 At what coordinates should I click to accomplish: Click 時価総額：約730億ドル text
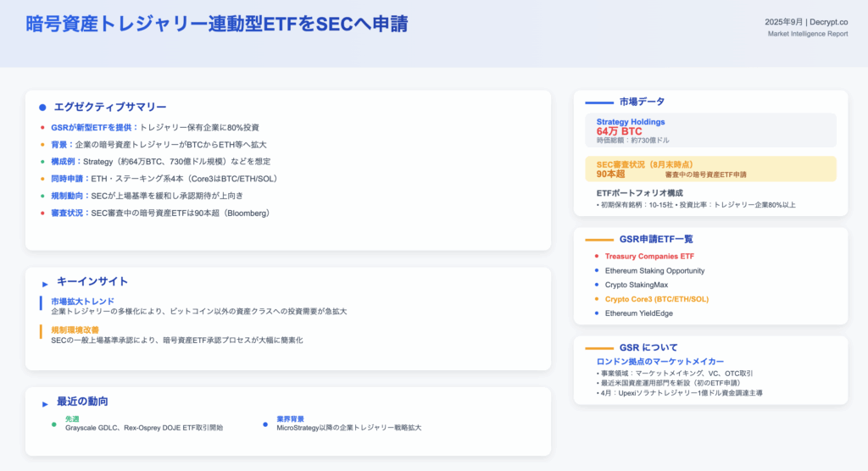tap(632, 141)
